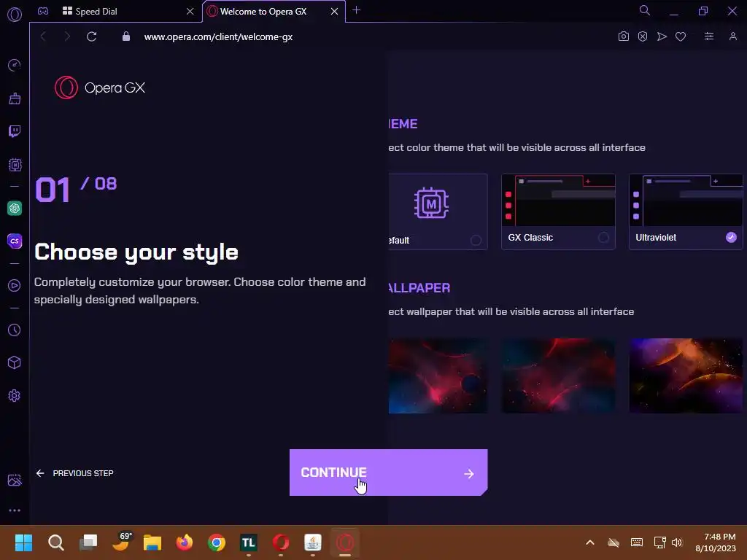
Task: Open ad blocker shield icon
Action: click(x=642, y=36)
